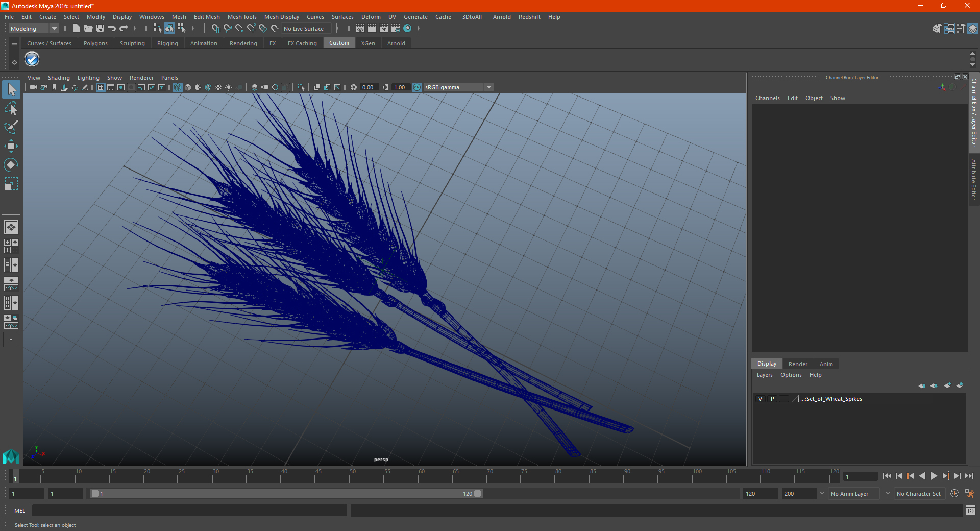Select by hierarchy mode icon
The image size is (980, 531).
[x=157, y=29]
